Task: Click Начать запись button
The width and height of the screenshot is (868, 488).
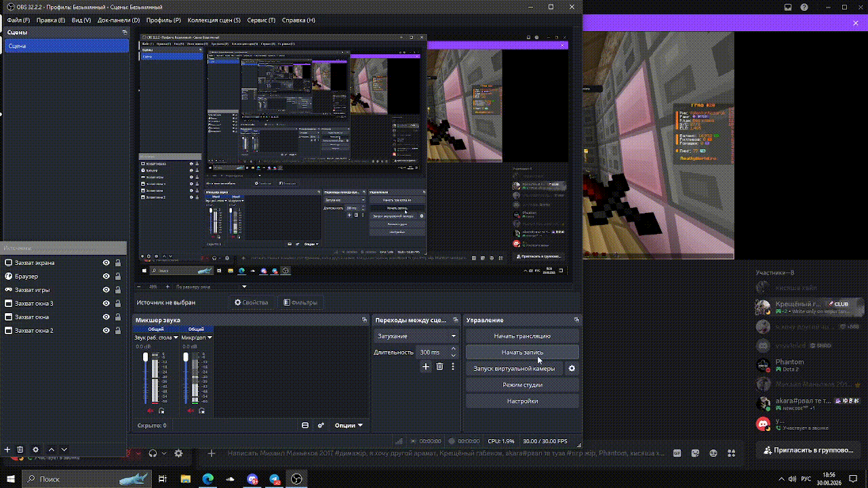Action: (522, 352)
